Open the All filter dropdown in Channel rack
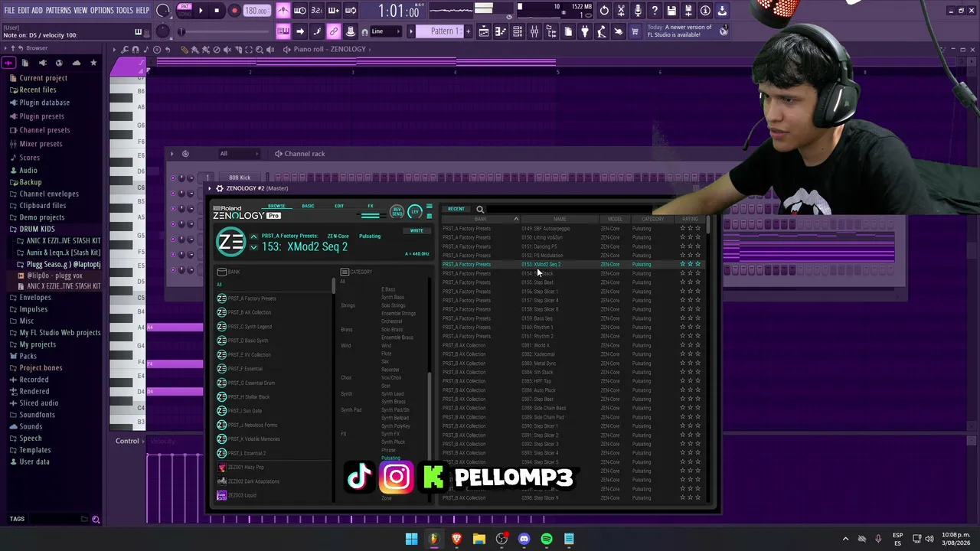 click(239, 154)
